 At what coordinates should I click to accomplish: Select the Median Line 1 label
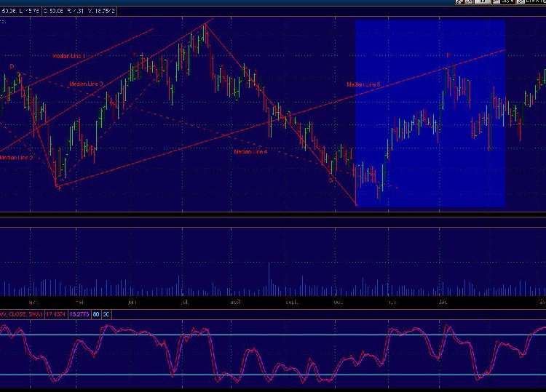click(x=69, y=56)
